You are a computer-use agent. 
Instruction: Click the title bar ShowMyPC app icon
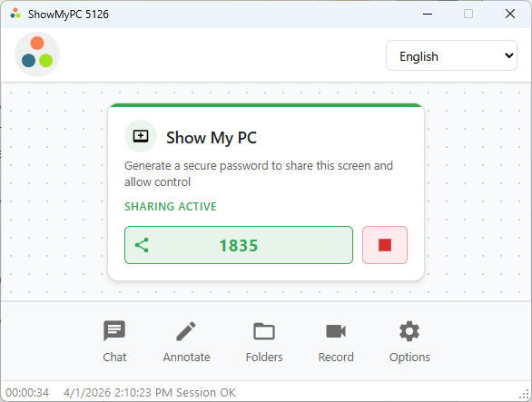pos(15,14)
